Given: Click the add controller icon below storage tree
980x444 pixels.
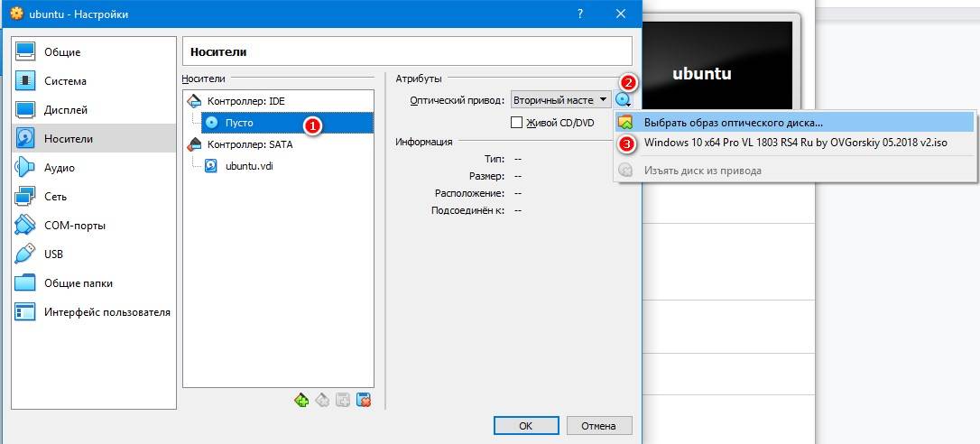Looking at the screenshot, I should click(x=301, y=401).
